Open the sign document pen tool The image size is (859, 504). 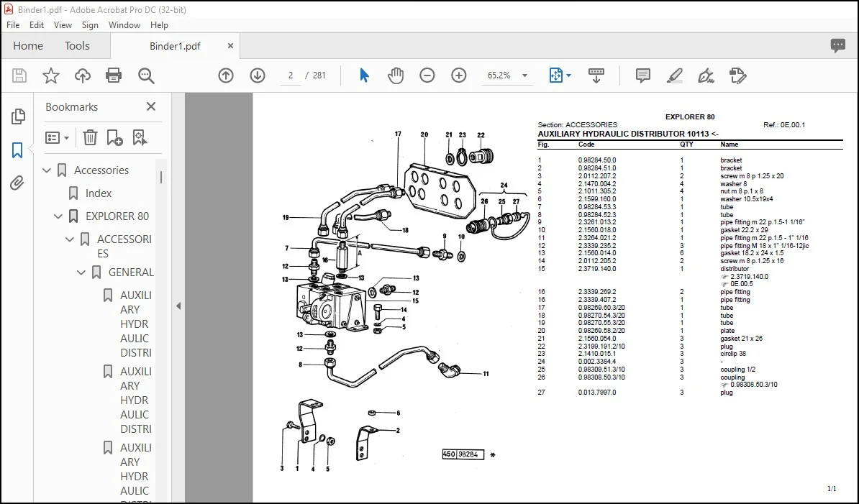pyautogui.click(x=706, y=75)
